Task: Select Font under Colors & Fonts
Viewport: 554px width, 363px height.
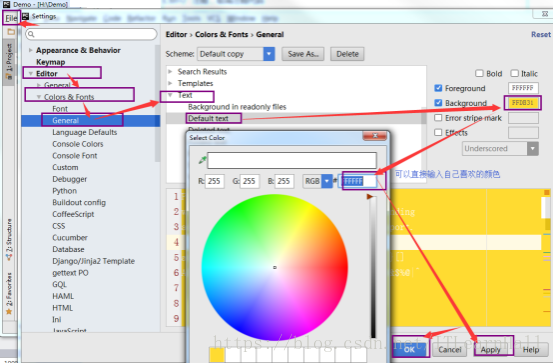Action: click(x=60, y=109)
